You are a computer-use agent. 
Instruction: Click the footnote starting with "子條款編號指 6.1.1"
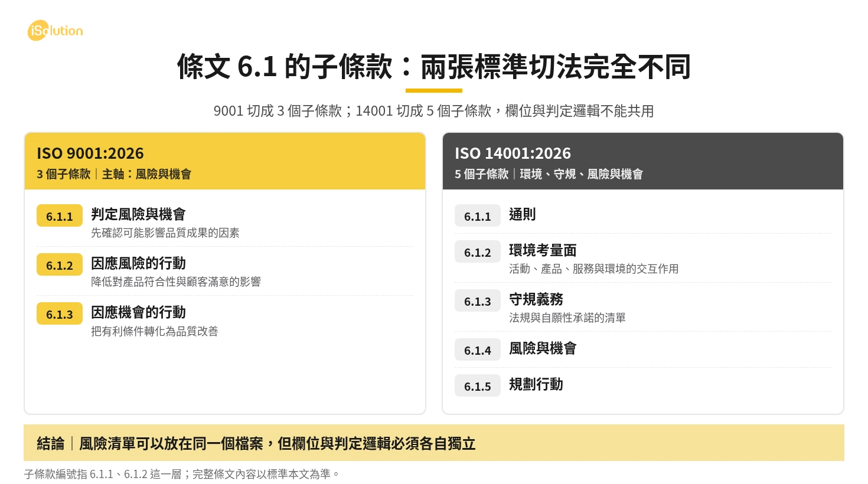coord(182,474)
